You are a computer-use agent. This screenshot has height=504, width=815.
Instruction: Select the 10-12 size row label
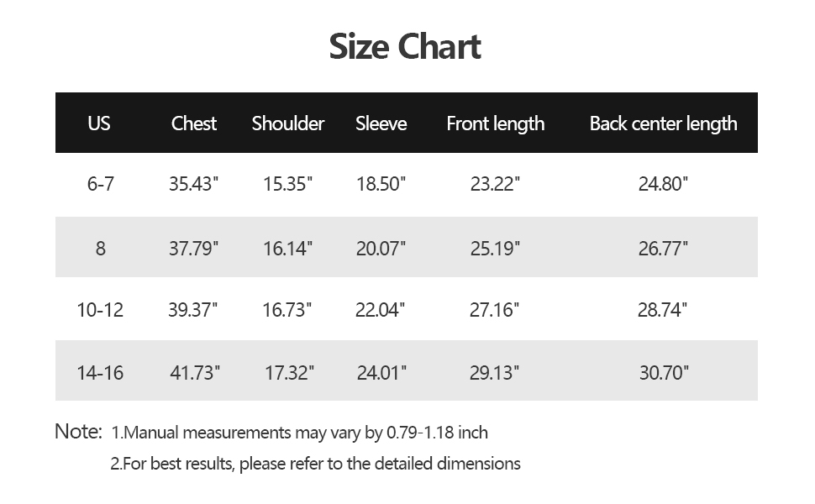point(100,310)
